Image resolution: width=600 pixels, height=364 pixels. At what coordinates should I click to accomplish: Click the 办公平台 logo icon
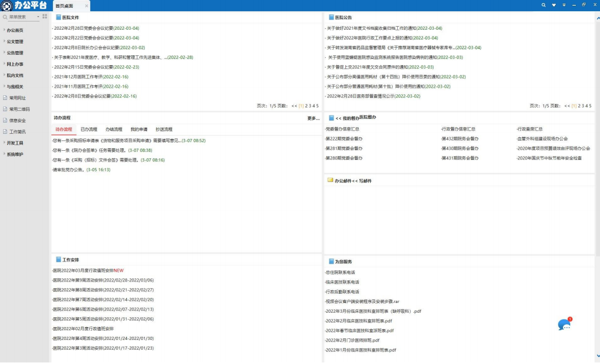7,6
